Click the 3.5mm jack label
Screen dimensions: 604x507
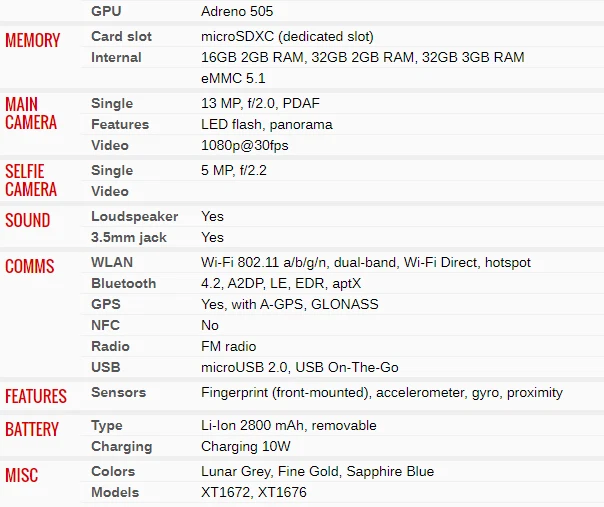click(130, 238)
